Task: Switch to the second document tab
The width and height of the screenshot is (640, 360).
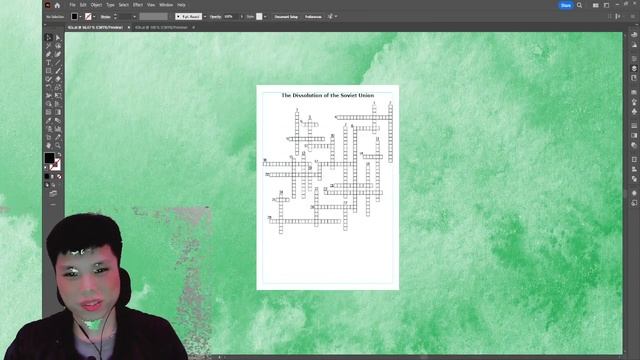Action: point(162,27)
